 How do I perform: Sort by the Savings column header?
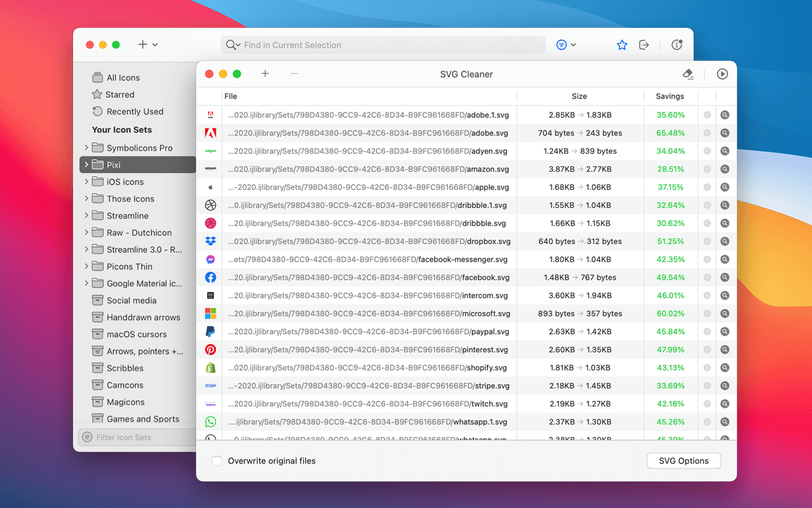click(670, 96)
